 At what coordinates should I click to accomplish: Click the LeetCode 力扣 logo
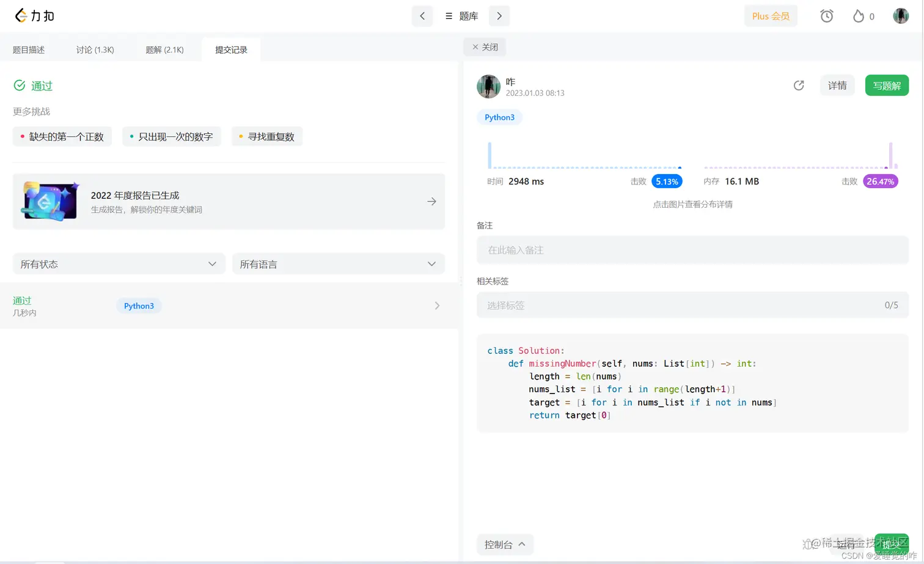35,16
